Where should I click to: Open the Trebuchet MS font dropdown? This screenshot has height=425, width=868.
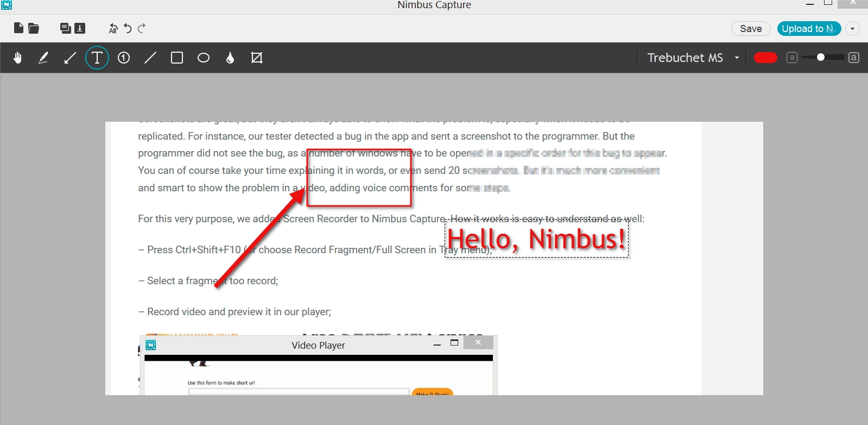click(693, 58)
